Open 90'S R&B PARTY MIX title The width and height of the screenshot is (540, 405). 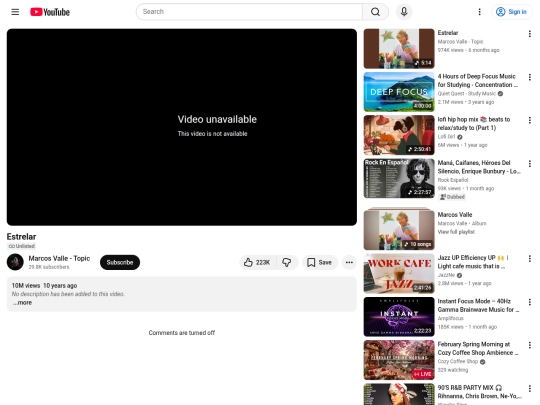click(479, 392)
